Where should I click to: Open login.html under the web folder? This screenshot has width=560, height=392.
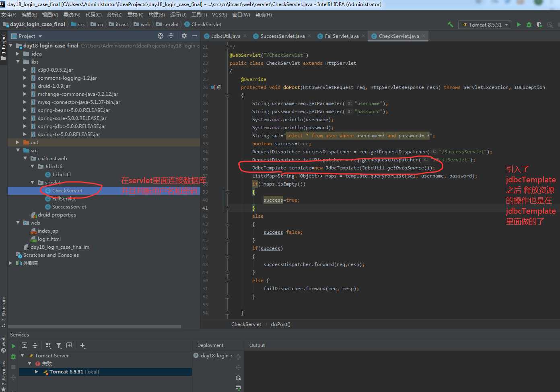49,239
